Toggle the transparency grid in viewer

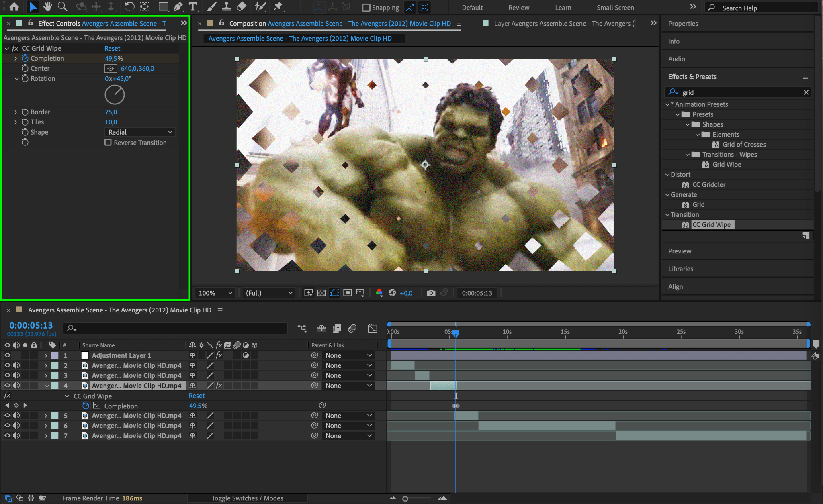321,293
